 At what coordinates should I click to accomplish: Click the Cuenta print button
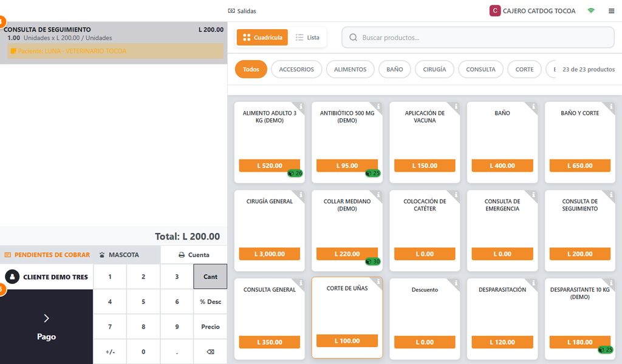click(x=194, y=255)
